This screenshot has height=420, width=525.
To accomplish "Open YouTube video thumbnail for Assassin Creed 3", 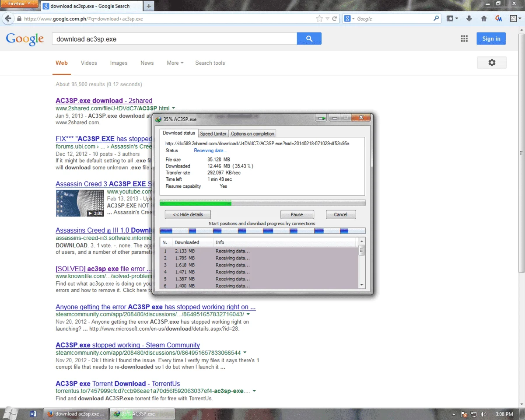I will pos(80,203).
